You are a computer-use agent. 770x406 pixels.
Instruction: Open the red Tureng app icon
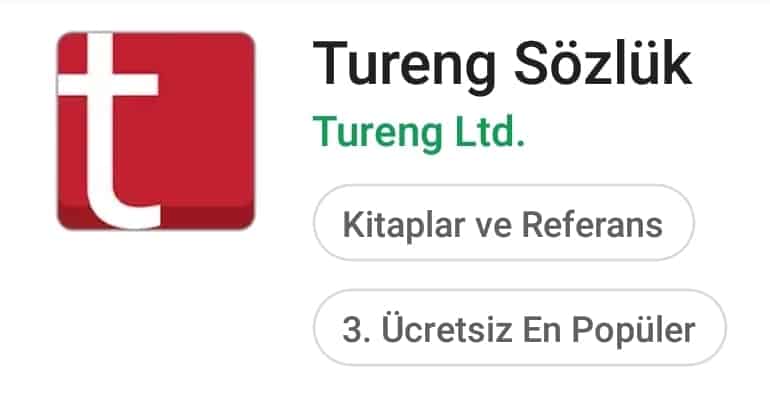[x=156, y=131]
